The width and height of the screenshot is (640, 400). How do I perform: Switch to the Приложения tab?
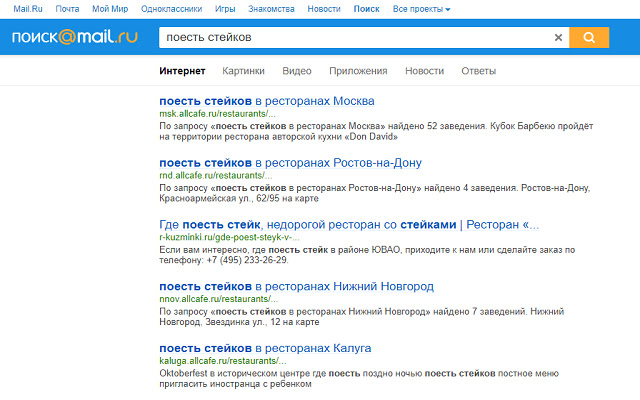coord(358,71)
